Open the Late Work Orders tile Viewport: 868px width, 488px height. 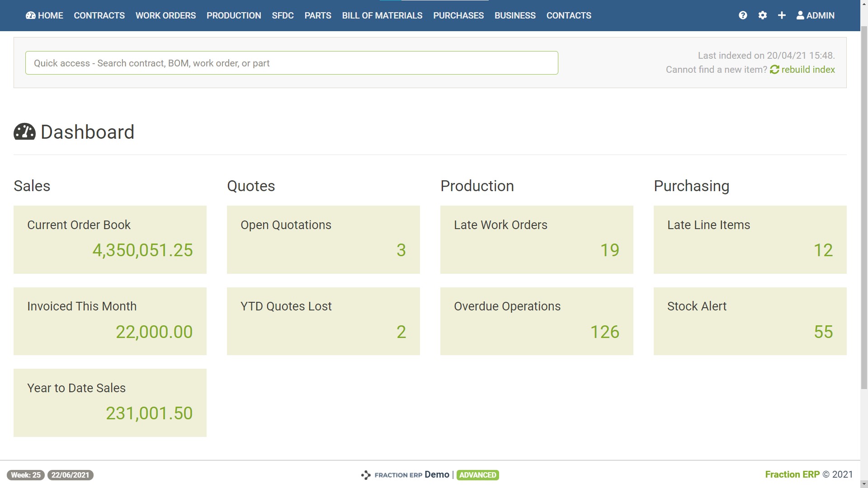537,239
